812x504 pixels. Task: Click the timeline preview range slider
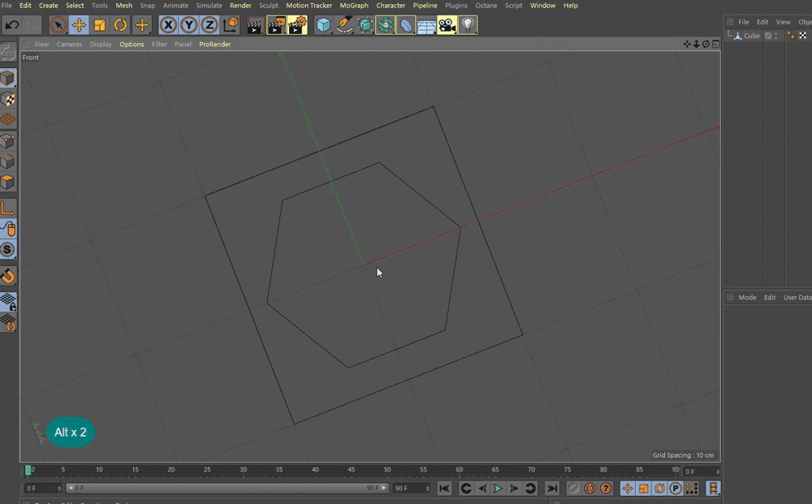[x=227, y=488]
